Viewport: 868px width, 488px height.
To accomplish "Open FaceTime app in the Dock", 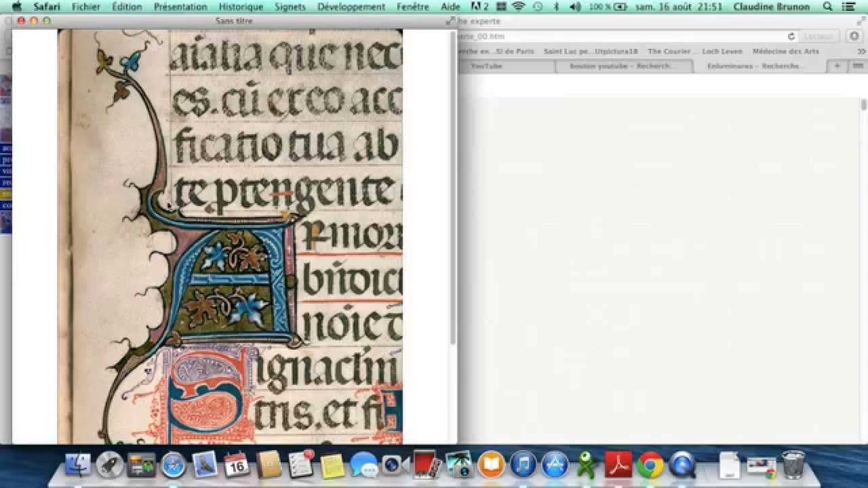I will tap(396, 465).
